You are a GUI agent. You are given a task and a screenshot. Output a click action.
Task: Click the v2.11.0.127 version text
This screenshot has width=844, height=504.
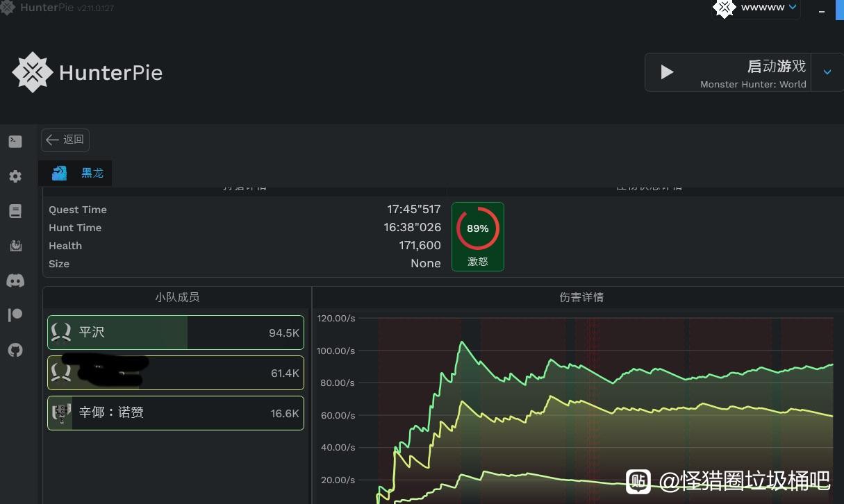point(96,8)
